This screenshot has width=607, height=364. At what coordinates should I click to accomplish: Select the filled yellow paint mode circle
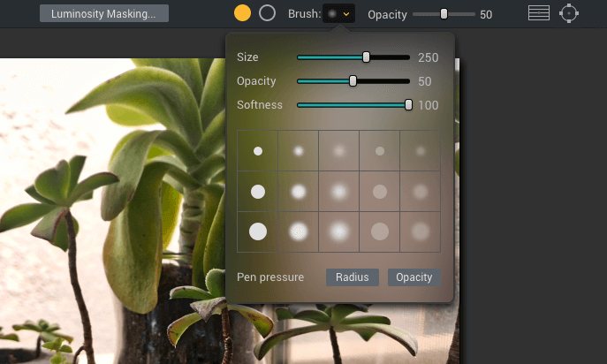(x=242, y=13)
